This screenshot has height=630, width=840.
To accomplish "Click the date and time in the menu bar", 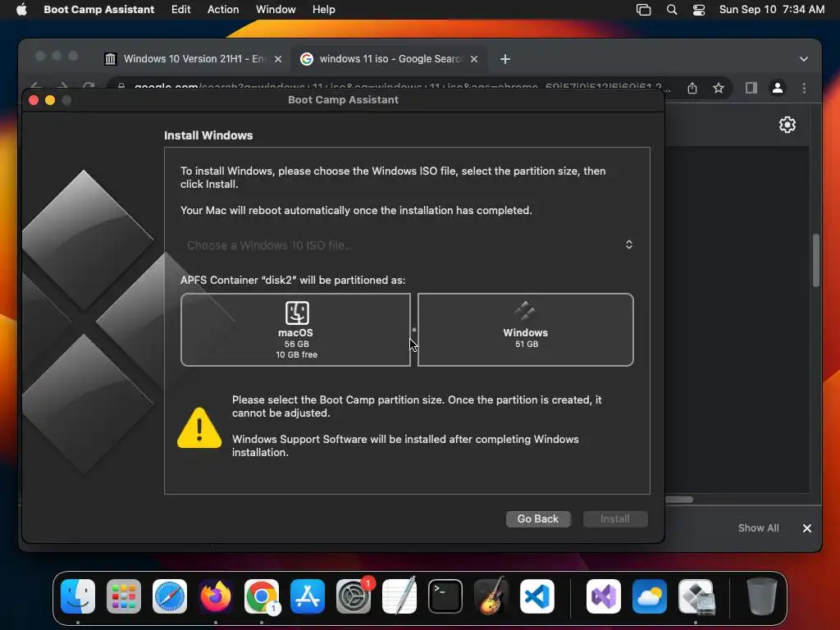I will point(771,10).
